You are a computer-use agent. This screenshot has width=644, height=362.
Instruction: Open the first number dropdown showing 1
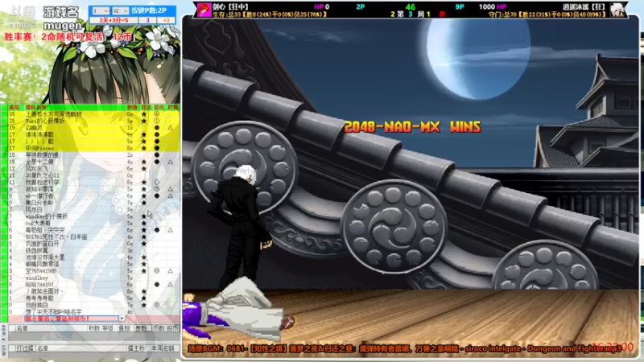(101, 10)
